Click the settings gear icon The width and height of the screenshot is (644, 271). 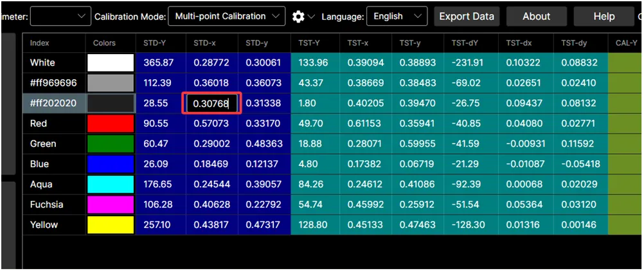[298, 16]
